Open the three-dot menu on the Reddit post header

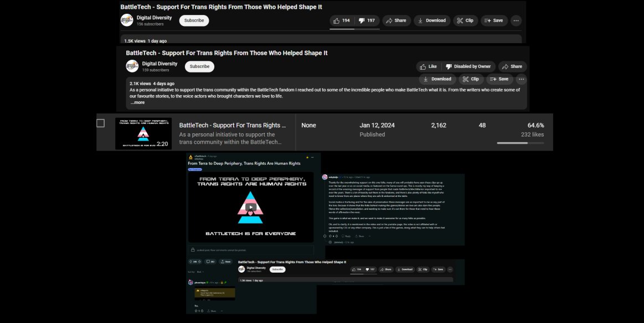(312, 157)
